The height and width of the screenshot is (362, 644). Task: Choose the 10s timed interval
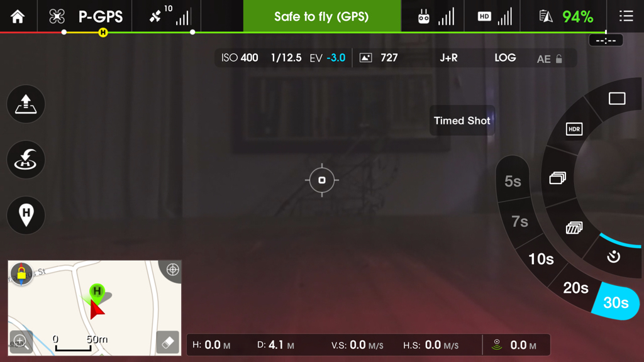click(541, 259)
